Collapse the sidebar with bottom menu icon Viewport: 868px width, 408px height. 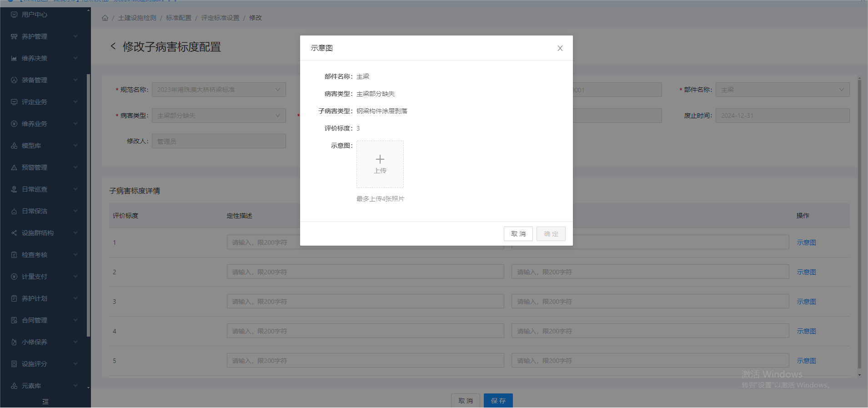coord(45,402)
